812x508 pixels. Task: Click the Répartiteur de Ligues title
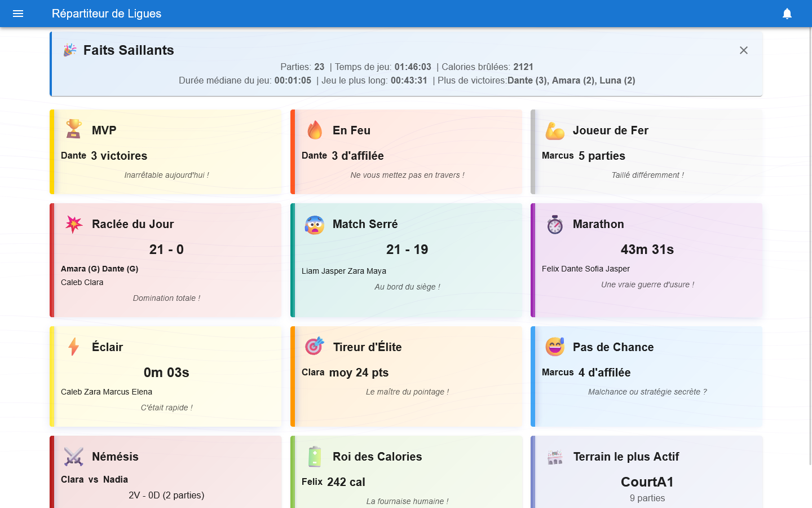(107, 14)
